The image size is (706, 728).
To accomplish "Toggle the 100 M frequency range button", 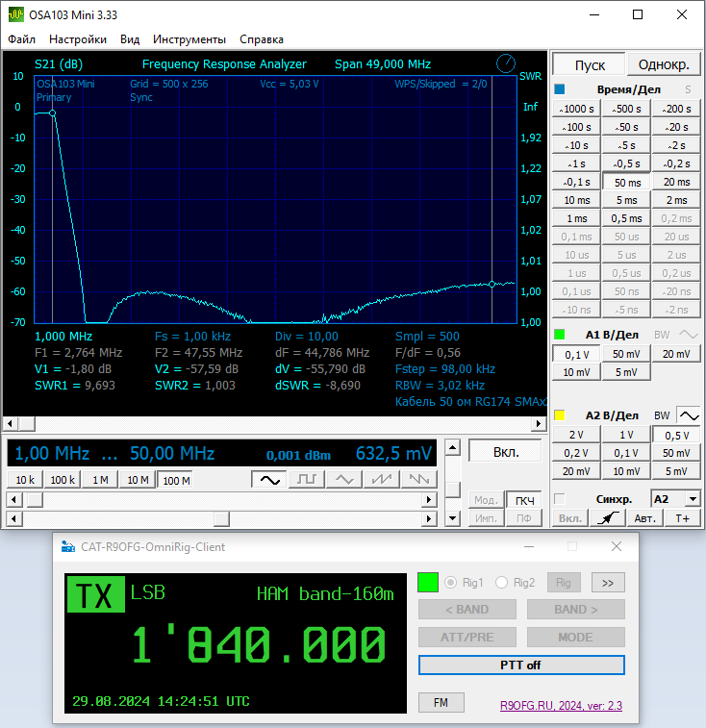I will coord(176,480).
